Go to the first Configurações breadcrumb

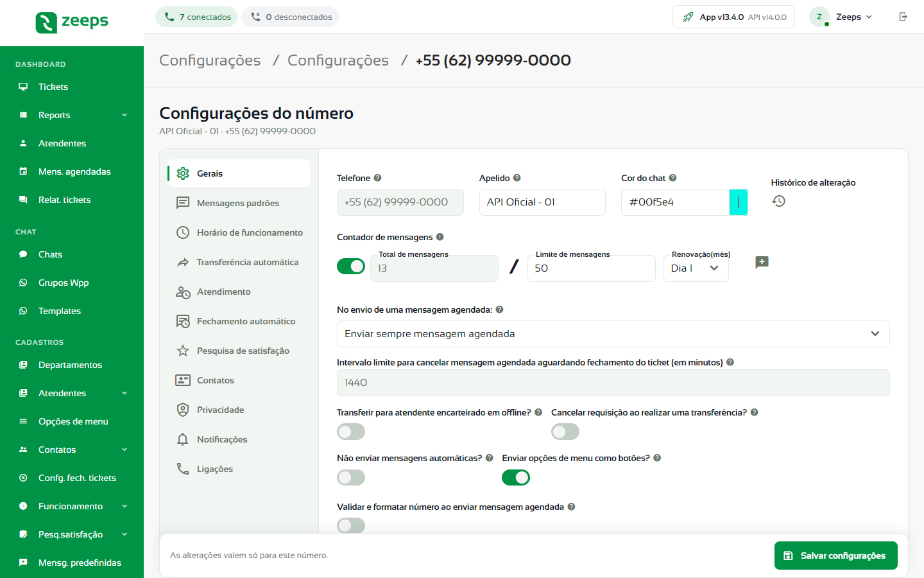(210, 60)
